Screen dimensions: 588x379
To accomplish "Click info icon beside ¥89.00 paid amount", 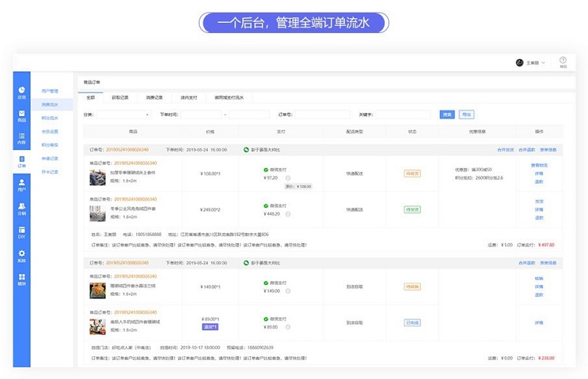I will [x=288, y=327].
